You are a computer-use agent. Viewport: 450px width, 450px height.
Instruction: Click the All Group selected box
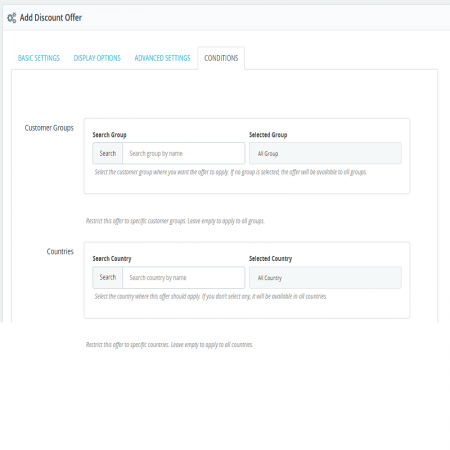(x=325, y=153)
